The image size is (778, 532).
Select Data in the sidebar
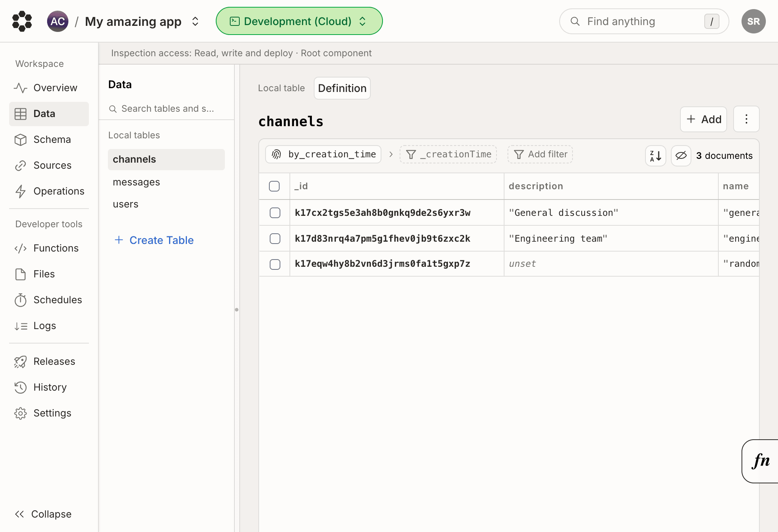[49, 114]
